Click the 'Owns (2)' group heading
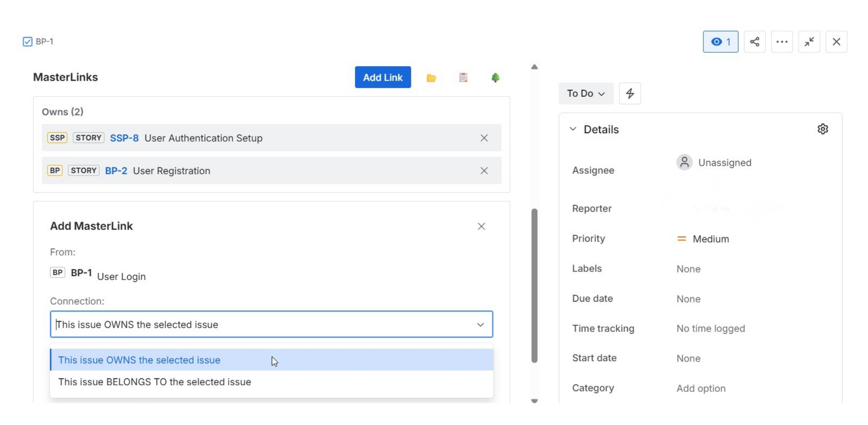868x425 pixels. [x=63, y=112]
